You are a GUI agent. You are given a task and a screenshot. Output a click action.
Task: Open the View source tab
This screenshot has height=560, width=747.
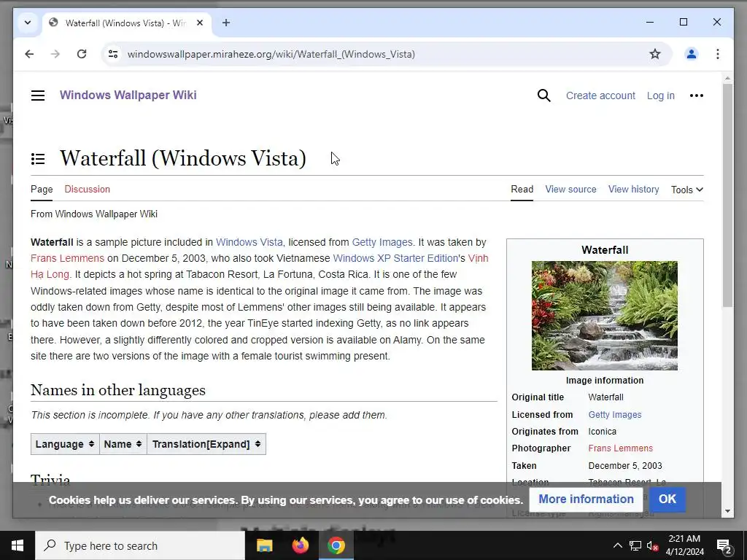tap(570, 189)
